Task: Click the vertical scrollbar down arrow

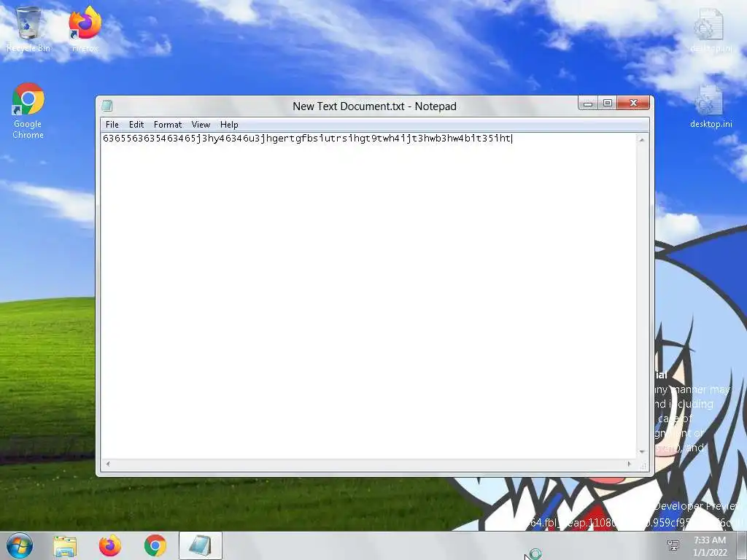Action: [642, 452]
